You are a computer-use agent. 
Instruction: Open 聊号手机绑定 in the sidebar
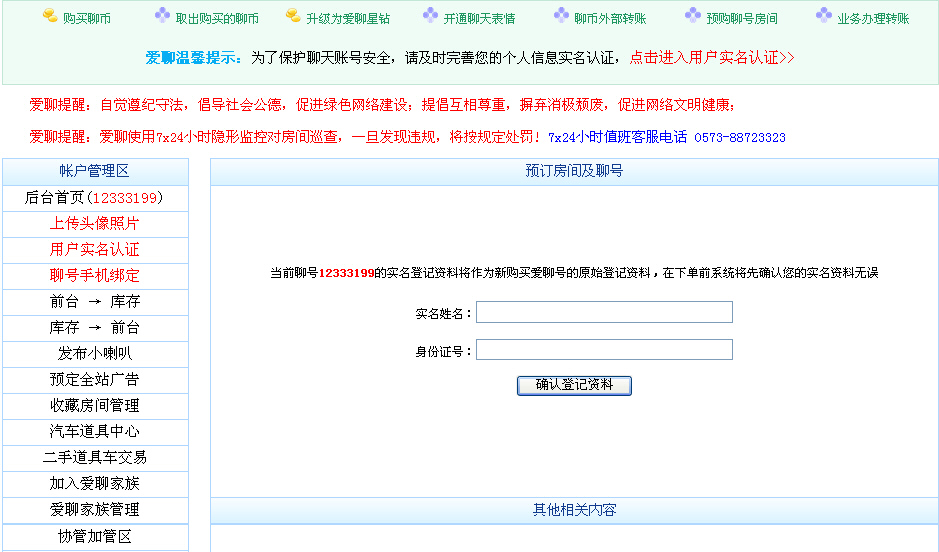point(94,276)
